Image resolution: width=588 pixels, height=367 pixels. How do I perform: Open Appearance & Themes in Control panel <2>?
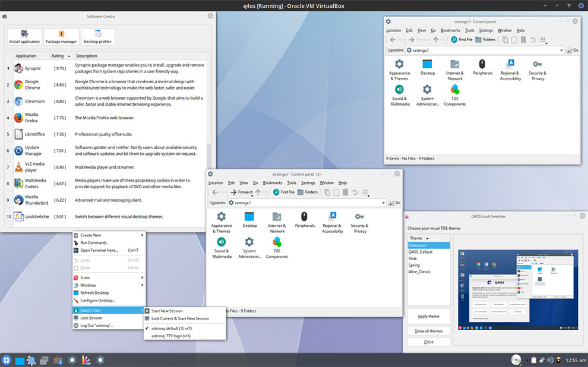222,222
